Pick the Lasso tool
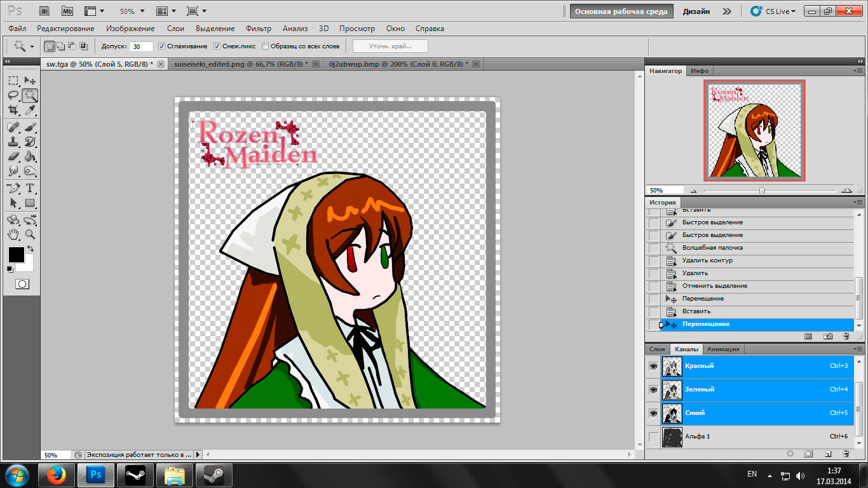868x488 pixels. (13, 95)
